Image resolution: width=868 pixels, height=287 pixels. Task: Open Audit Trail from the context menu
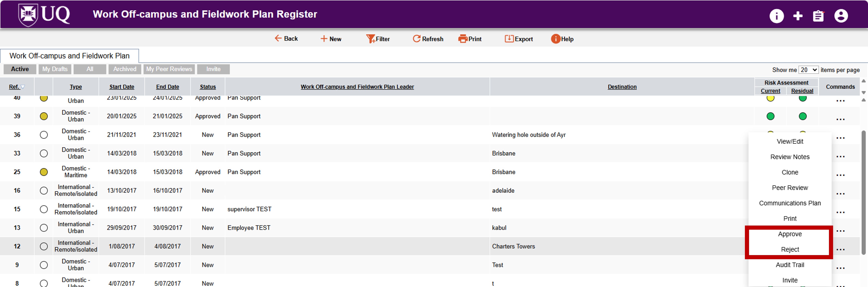[x=790, y=265]
